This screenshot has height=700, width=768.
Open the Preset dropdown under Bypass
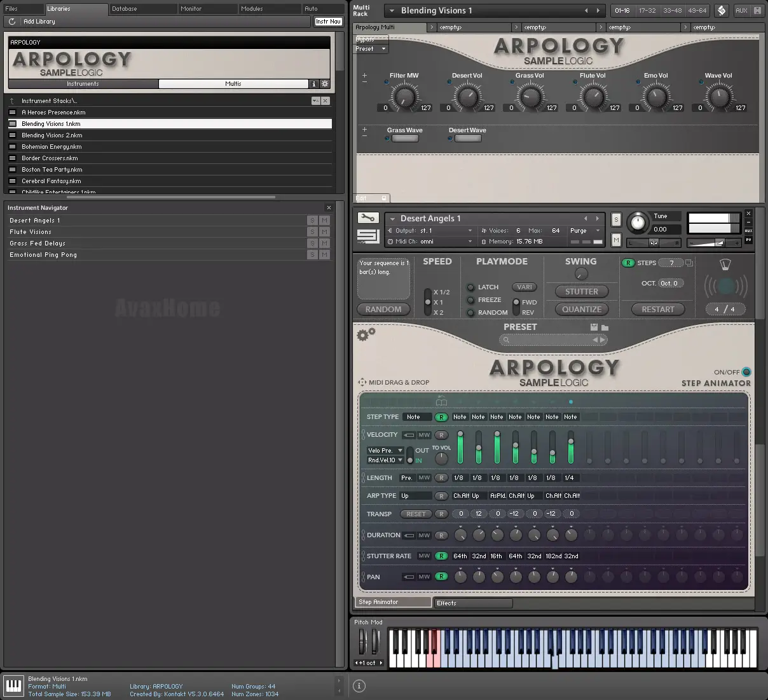pyautogui.click(x=371, y=49)
